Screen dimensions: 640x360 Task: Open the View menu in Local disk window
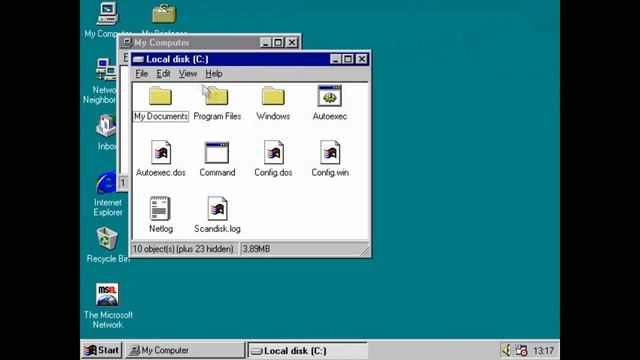pos(188,73)
